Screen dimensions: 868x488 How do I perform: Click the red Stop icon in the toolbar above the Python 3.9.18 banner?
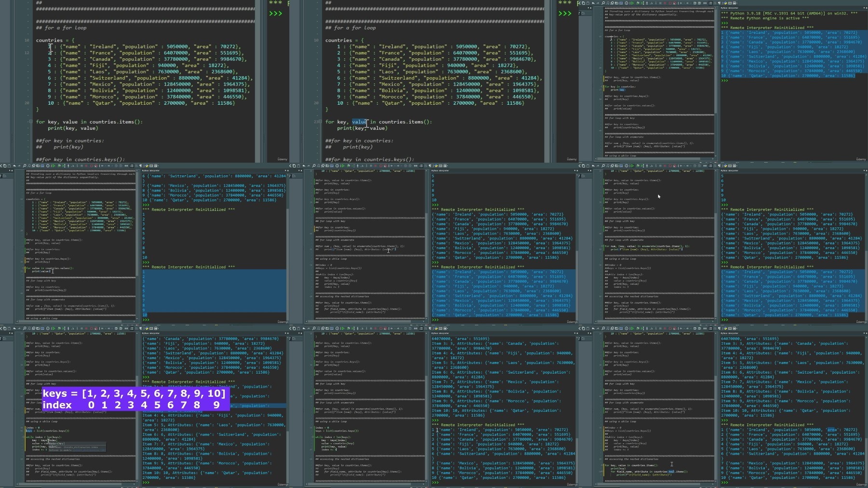[x=665, y=3]
